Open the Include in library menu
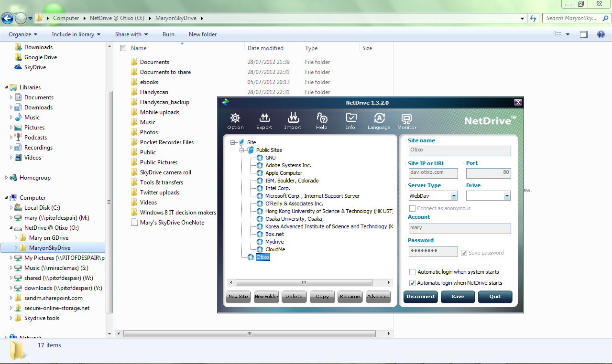This screenshot has height=364, width=612. [76, 34]
